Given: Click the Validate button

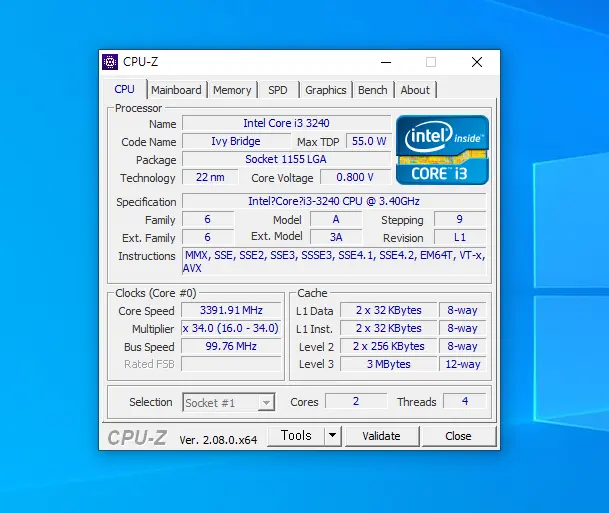Looking at the screenshot, I should (382, 436).
